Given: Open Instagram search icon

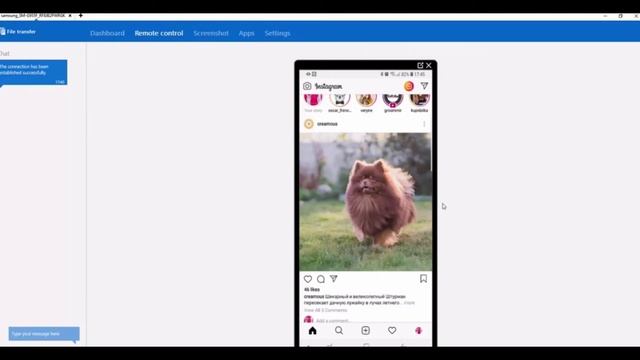Looking at the screenshot, I should pos(339,331).
